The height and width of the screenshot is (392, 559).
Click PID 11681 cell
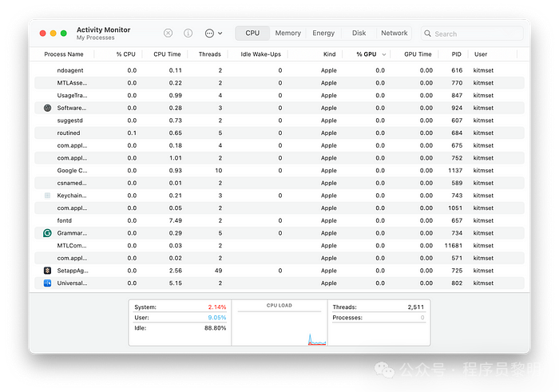(454, 246)
